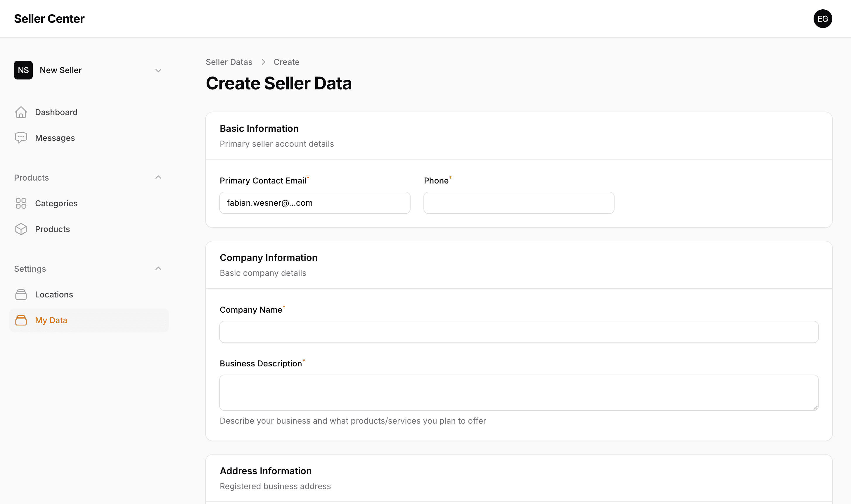
Task: Click the Categories grid icon
Action: [x=21, y=203]
